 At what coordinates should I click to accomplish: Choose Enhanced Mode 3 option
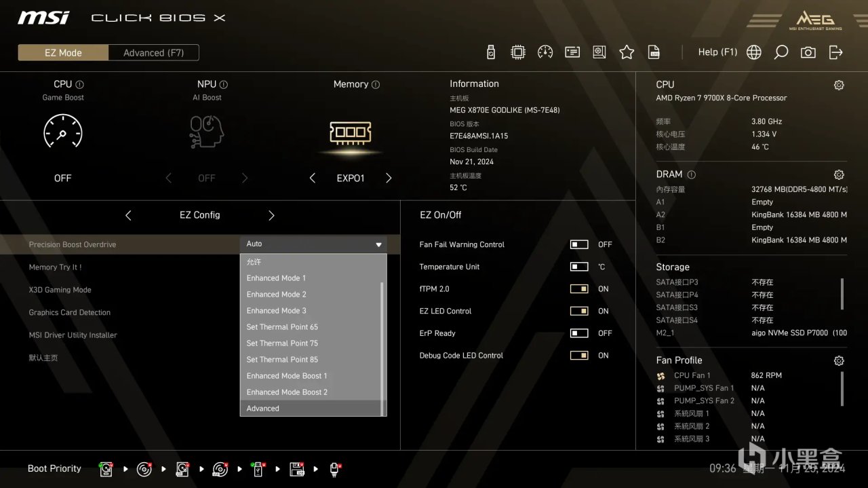pyautogui.click(x=311, y=310)
